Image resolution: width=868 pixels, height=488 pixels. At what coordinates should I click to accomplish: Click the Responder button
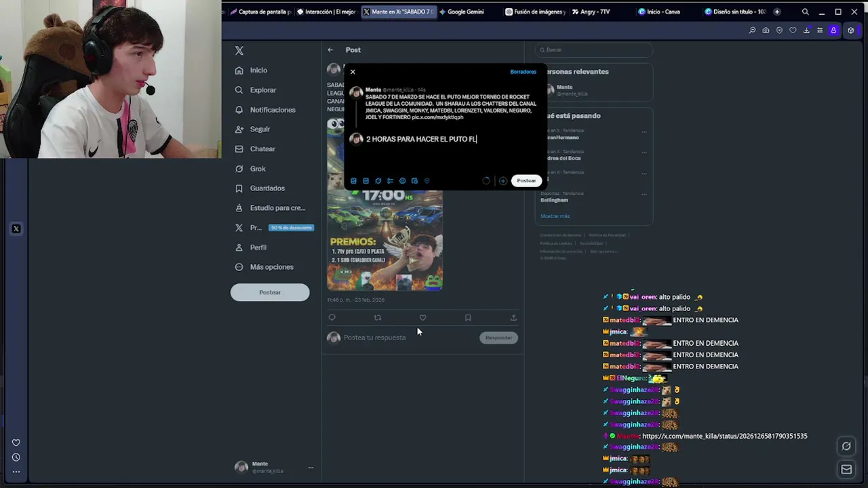[x=498, y=338]
